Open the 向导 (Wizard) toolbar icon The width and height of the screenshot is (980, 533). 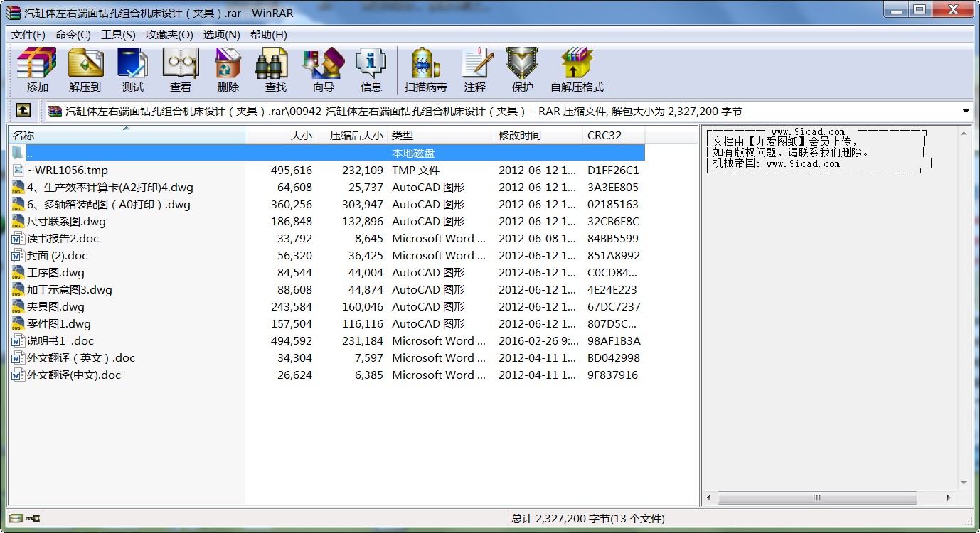(x=323, y=70)
